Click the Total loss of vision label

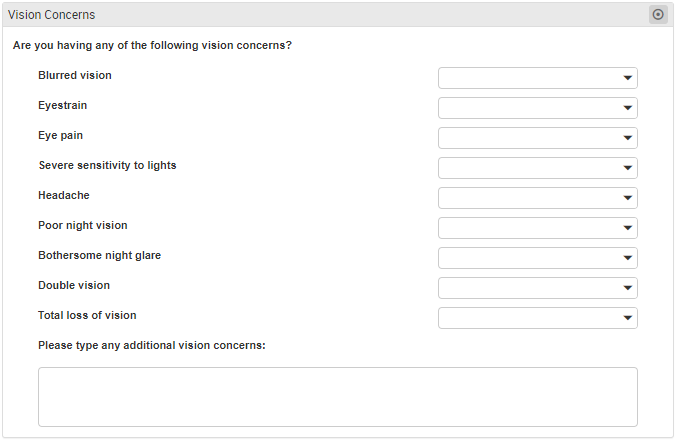(x=87, y=316)
